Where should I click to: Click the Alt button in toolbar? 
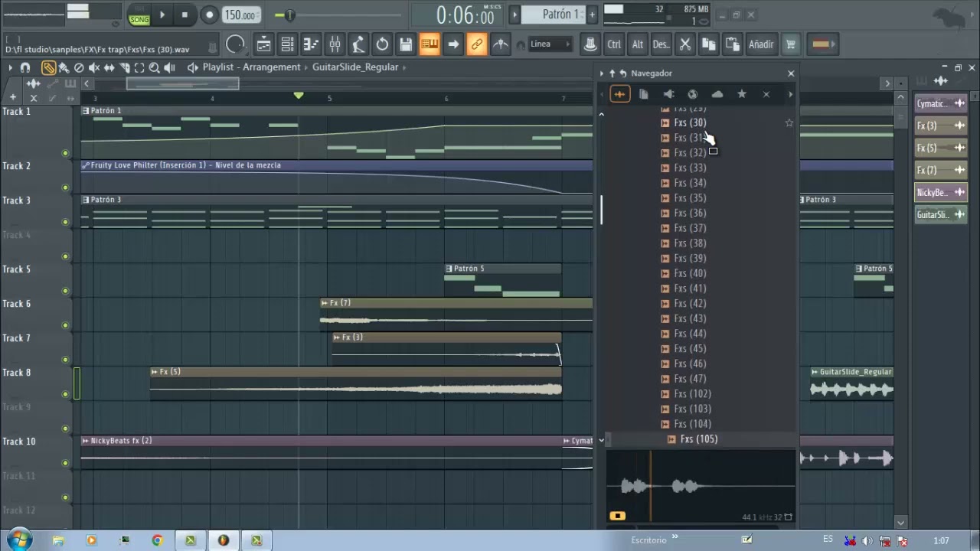click(x=637, y=44)
